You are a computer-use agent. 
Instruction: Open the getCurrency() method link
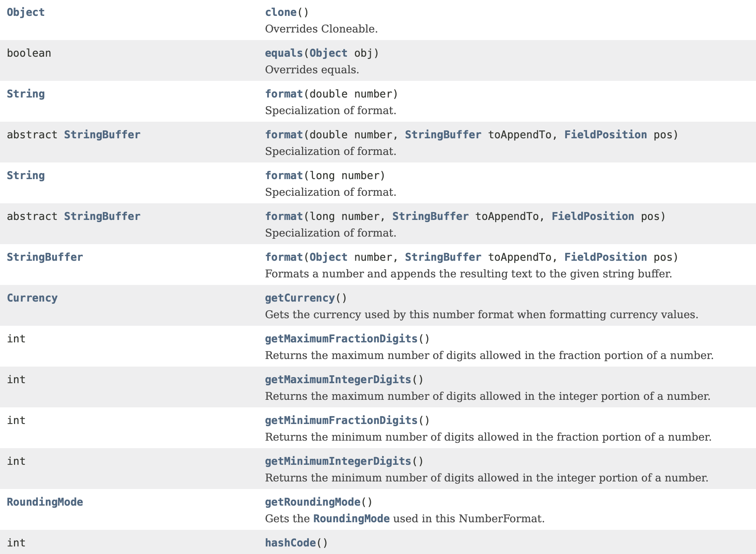tap(299, 298)
